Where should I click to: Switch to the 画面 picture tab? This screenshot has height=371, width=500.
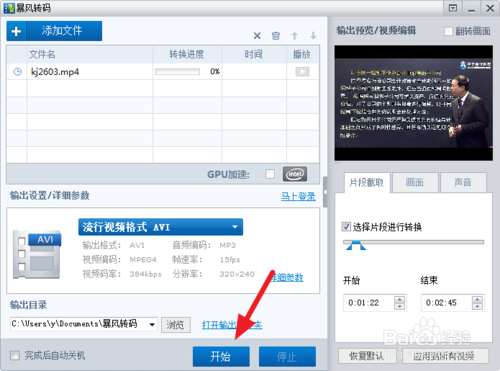point(415,182)
